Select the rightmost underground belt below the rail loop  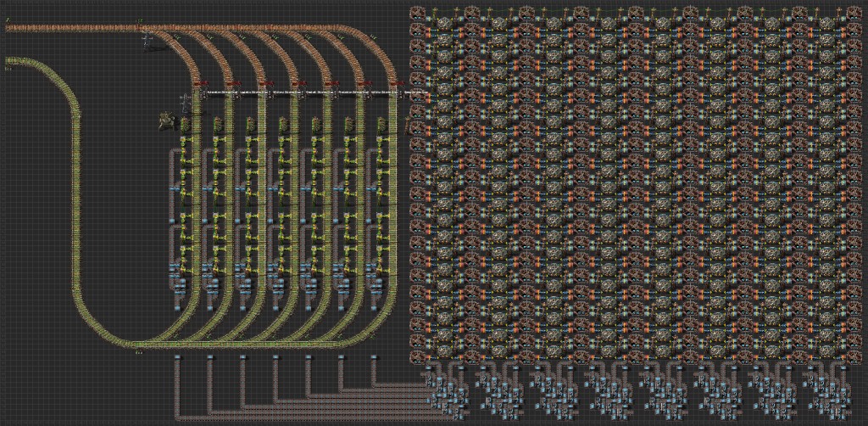[x=374, y=357]
